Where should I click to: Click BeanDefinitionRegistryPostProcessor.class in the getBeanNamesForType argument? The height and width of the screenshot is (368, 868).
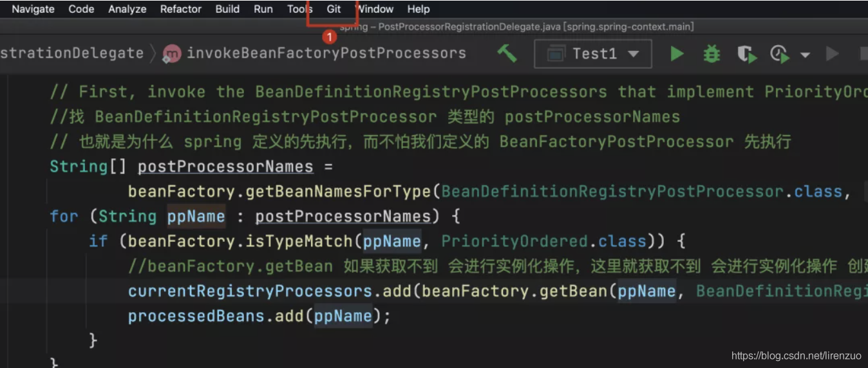[x=641, y=192]
